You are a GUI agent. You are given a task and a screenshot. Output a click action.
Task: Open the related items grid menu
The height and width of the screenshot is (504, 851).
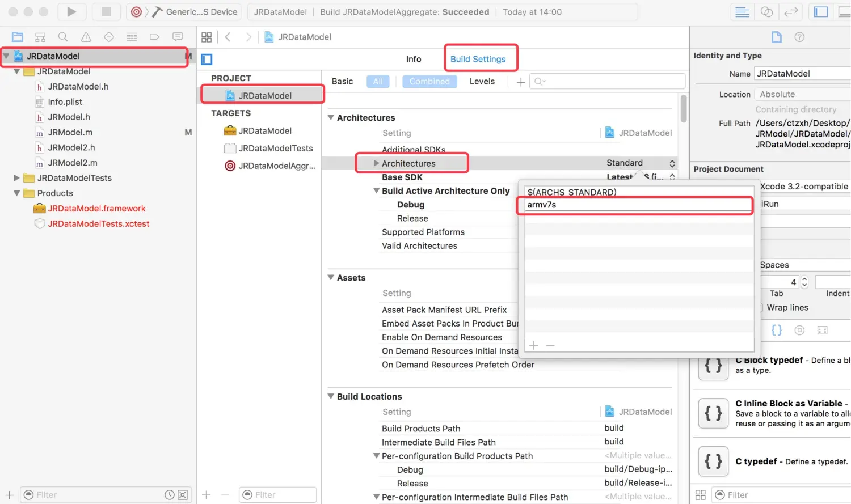[x=207, y=37]
